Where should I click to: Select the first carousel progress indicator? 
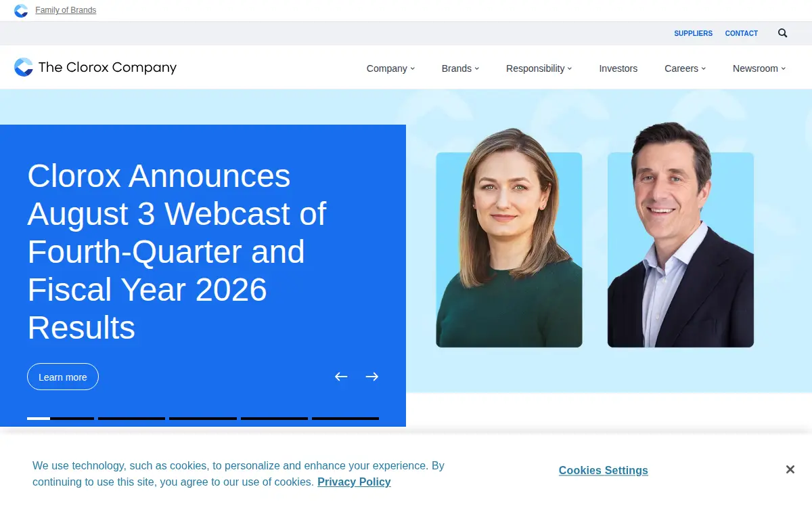pyautogui.click(x=60, y=419)
